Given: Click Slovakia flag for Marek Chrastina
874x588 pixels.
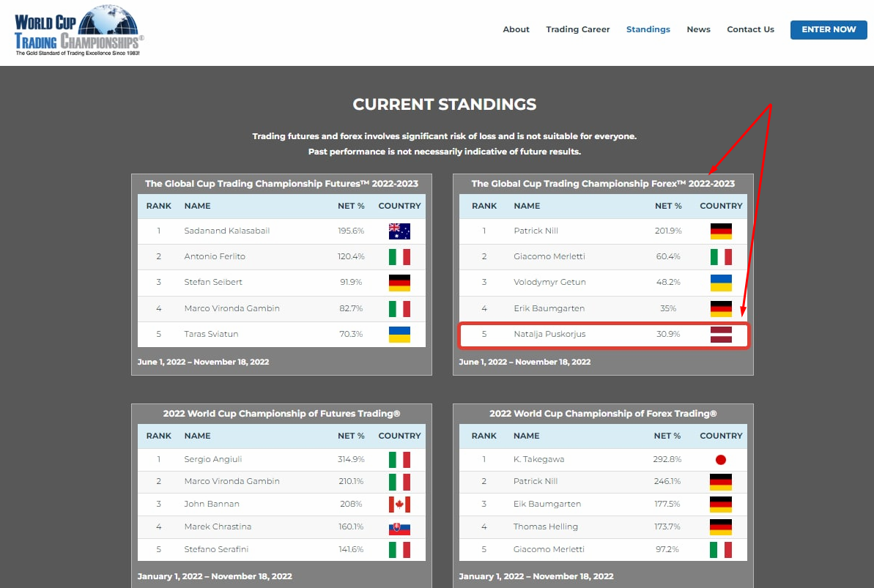Looking at the screenshot, I should point(399,527).
